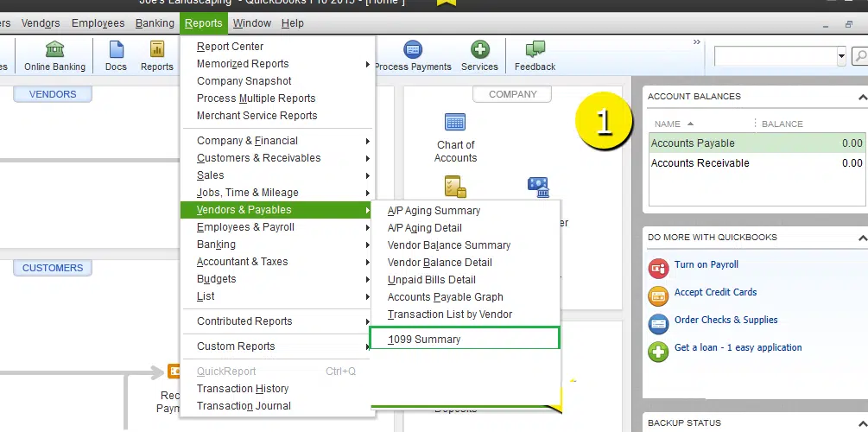
Task: Expand Memorized Reports submenu
Action: point(277,64)
